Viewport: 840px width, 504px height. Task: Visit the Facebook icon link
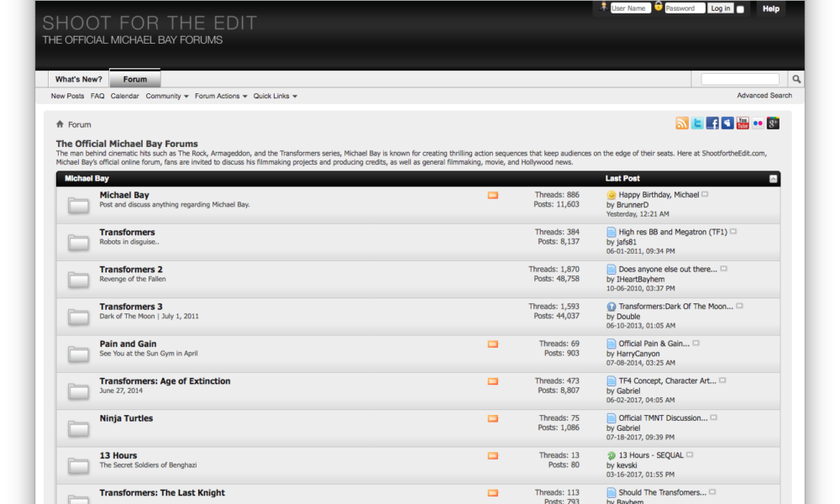click(x=712, y=123)
